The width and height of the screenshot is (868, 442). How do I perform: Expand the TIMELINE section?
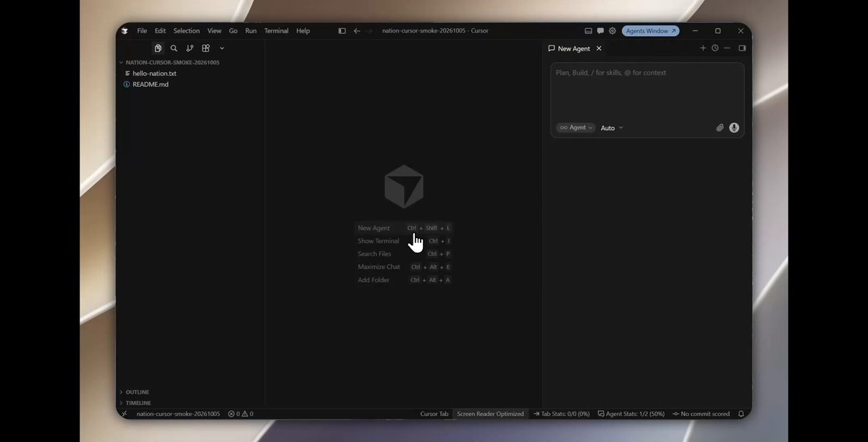138,403
